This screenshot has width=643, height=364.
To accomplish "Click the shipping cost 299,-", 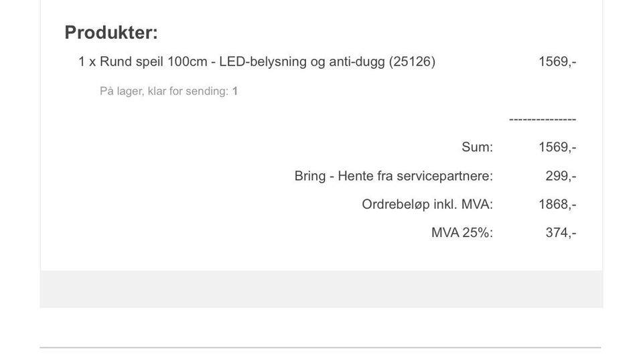I will pos(561,176).
